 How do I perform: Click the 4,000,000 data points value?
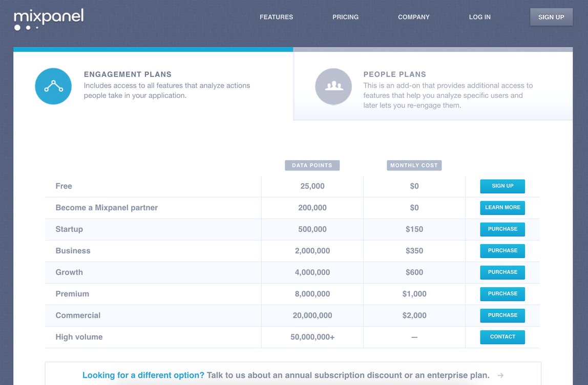click(x=312, y=272)
